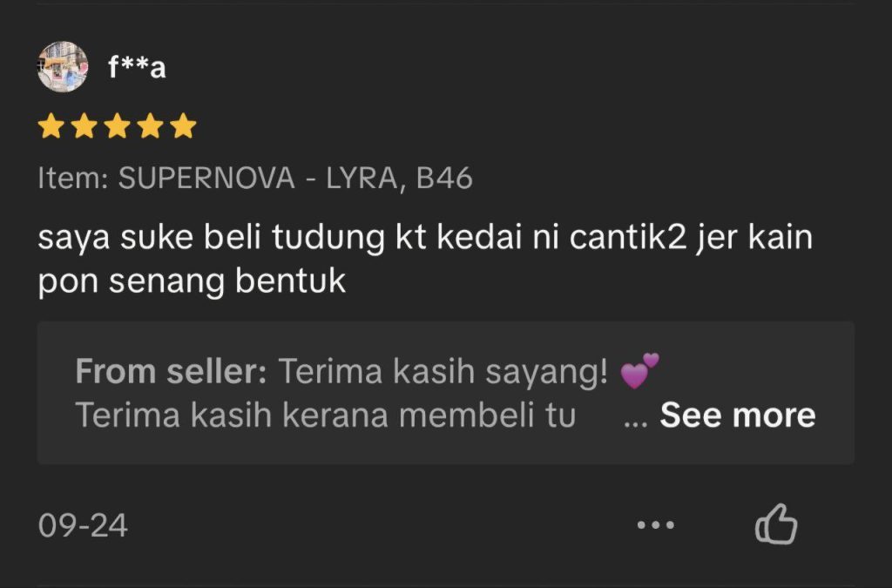Click the second rating star
Screen dimensions: 892x588
pos(84,127)
